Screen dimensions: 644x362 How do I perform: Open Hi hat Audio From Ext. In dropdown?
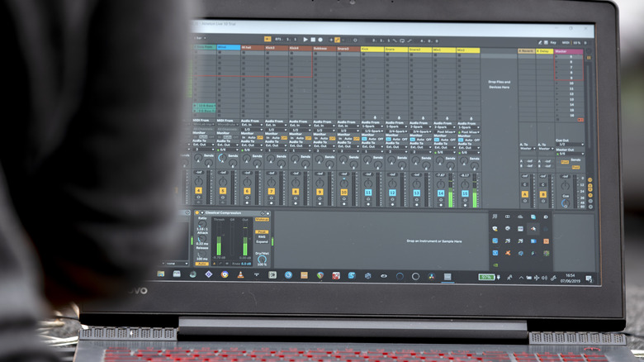[252, 125]
